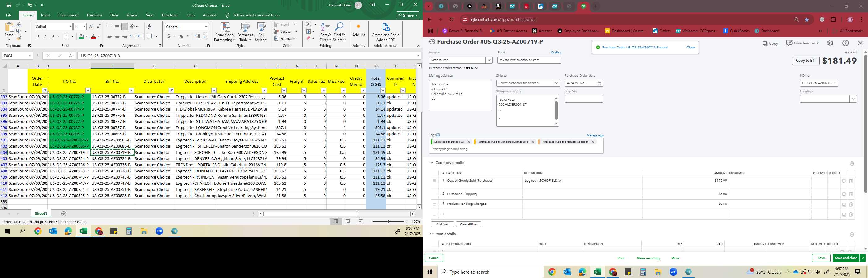The height and width of the screenshot is (278, 868).
Task: Click Add lines button
Action: click(442, 224)
